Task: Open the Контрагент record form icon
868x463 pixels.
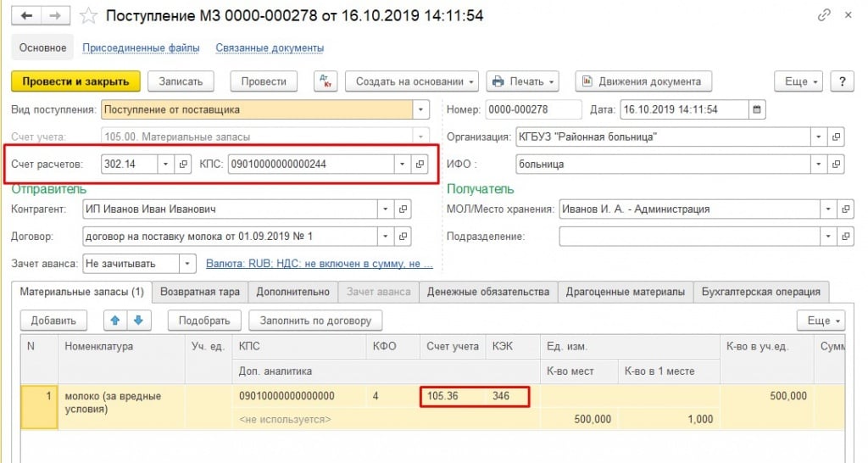Action: click(x=403, y=209)
